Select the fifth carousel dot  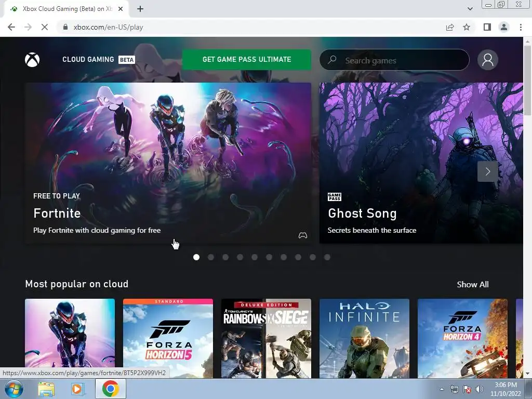(x=255, y=257)
